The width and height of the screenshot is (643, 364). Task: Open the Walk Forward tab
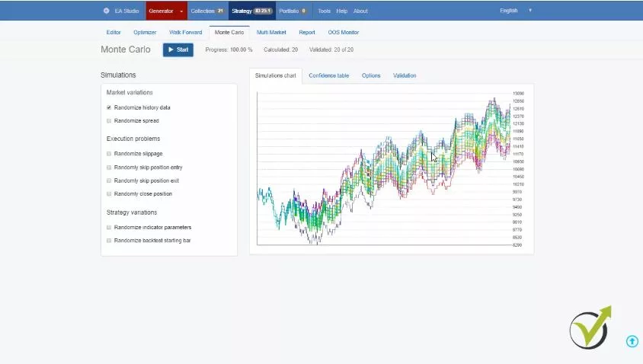pos(185,32)
